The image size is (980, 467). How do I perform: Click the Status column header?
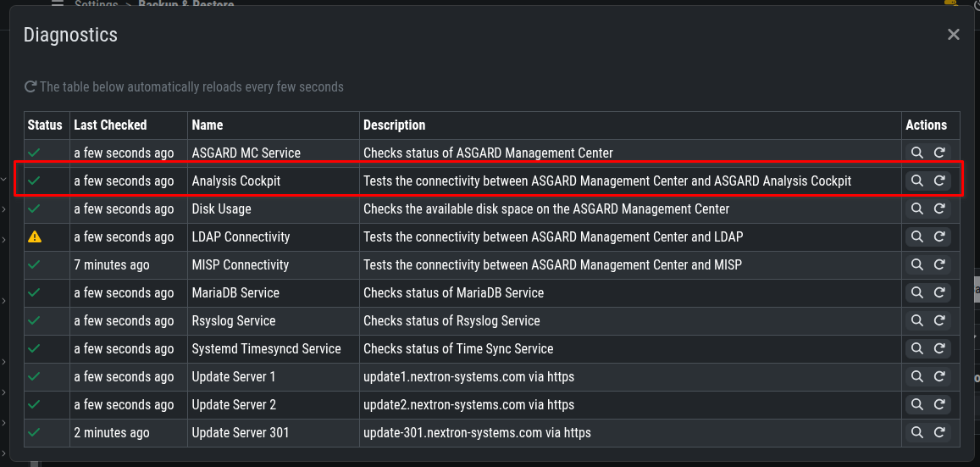point(45,125)
